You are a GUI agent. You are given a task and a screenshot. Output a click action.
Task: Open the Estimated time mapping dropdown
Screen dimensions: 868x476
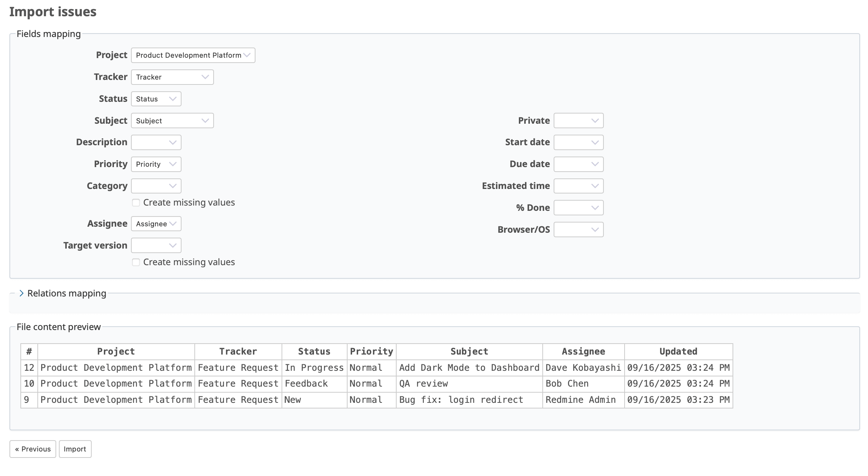[578, 186]
